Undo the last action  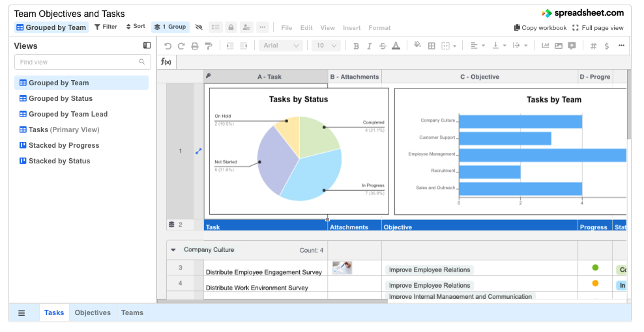168,46
